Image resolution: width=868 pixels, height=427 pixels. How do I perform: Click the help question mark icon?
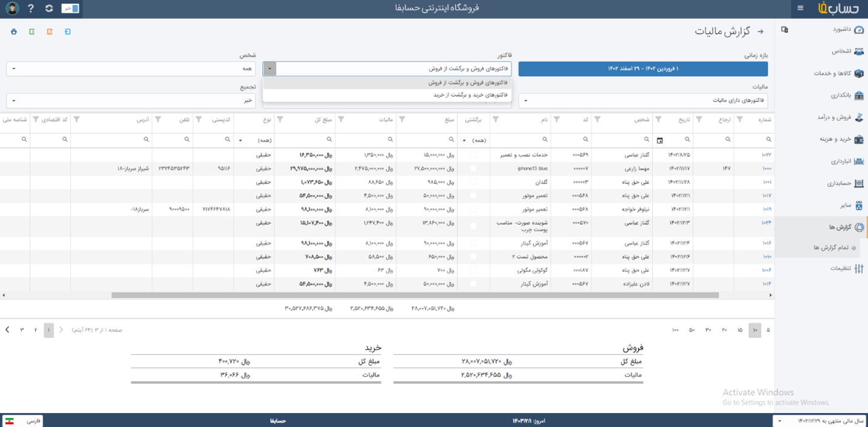click(31, 9)
